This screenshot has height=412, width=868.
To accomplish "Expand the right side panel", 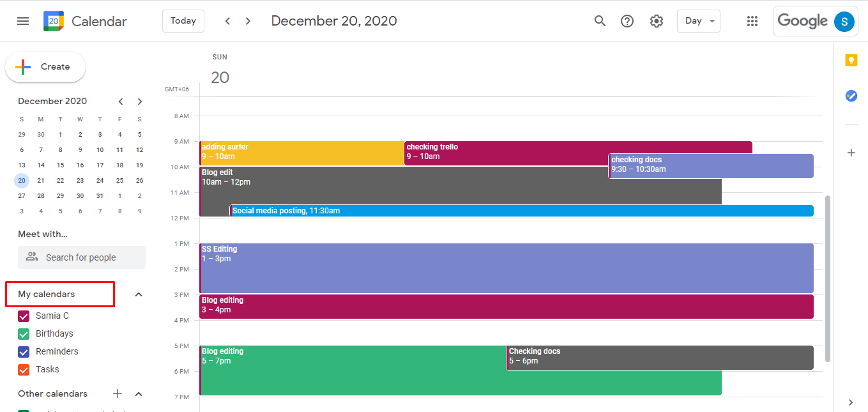I will (x=850, y=402).
